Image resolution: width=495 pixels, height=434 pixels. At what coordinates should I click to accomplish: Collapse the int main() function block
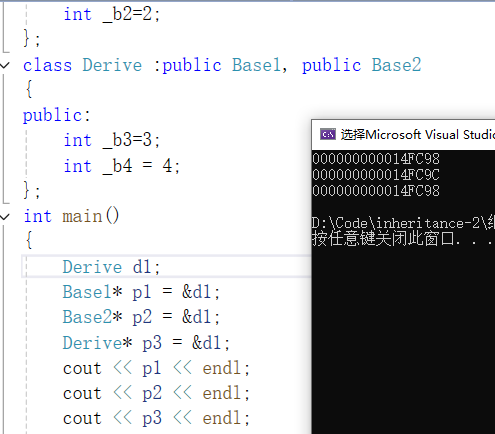point(5,217)
